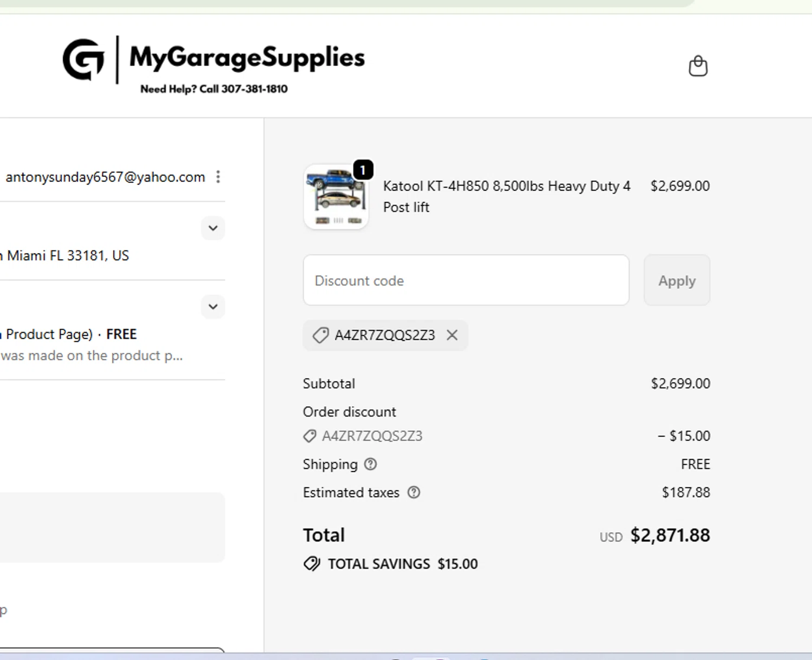Select the $187.88 estimated taxes value
The height and width of the screenshot is (660, 812).
click(x=686, y=492)
